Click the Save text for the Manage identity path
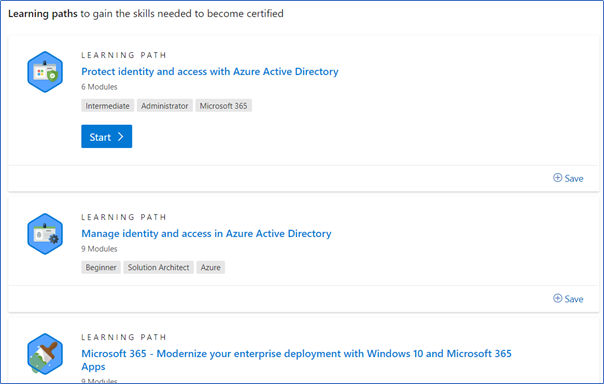The width and height of the screenshot is (604, 384). point(574,299)
